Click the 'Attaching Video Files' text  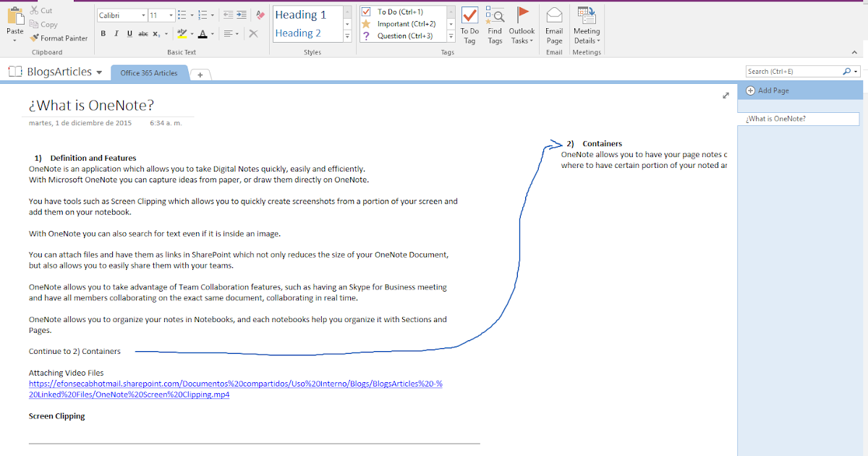[x=66, y=373]
